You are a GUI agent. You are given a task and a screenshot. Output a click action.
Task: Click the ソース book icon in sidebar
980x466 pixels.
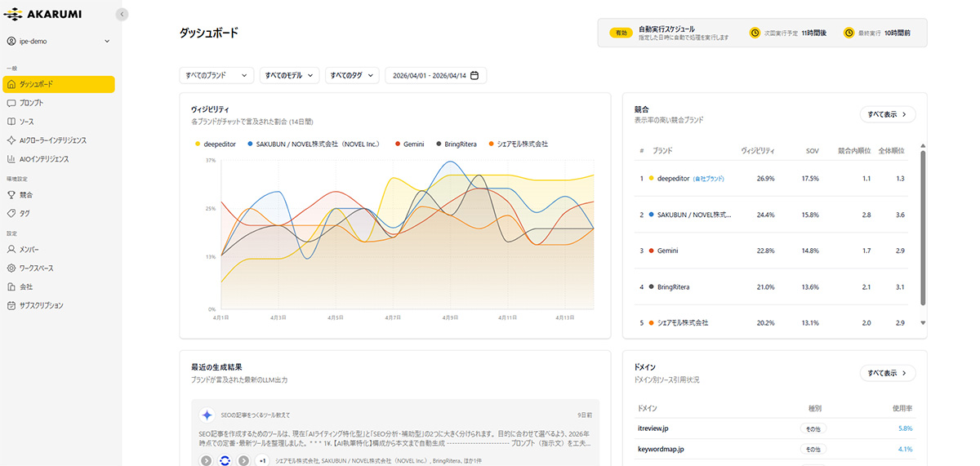point(11,122)
